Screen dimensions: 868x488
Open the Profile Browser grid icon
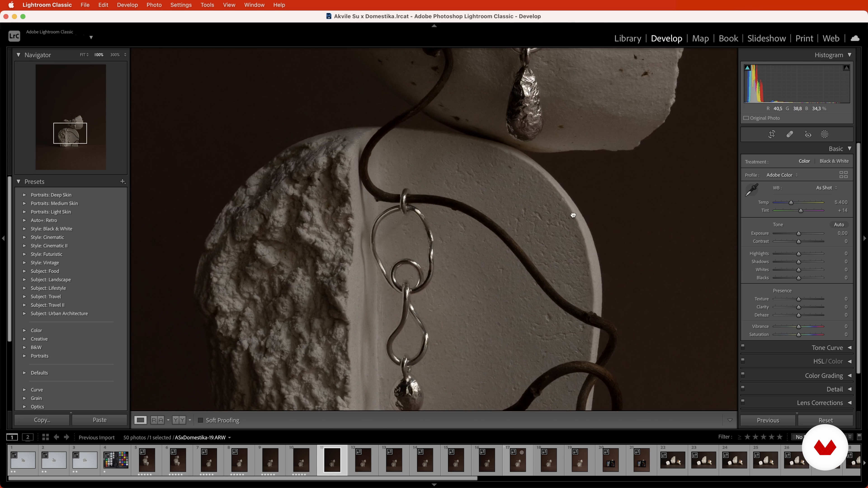pos(843,175)
